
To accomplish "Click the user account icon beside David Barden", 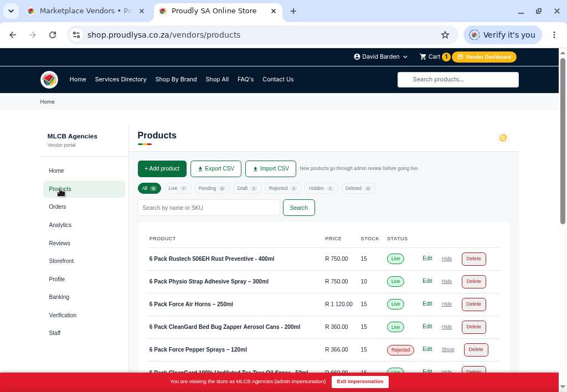I will click(x=357, y=57).
